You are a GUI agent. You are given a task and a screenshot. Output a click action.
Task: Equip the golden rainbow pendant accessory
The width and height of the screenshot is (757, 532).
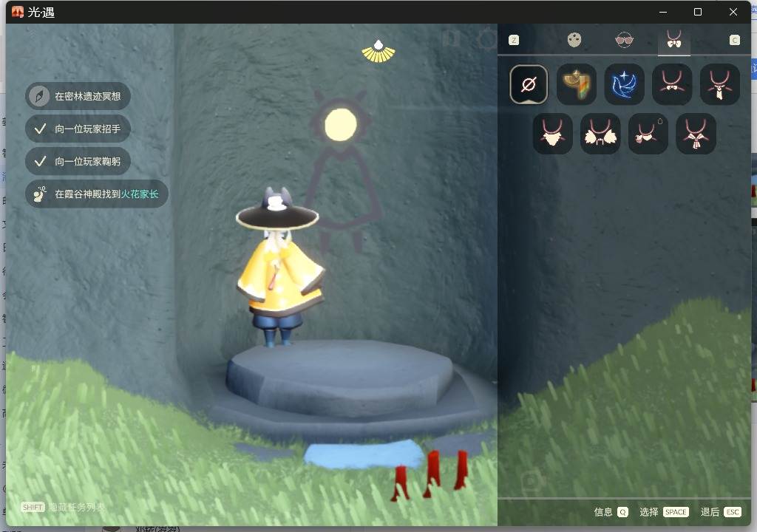[577, 84]
